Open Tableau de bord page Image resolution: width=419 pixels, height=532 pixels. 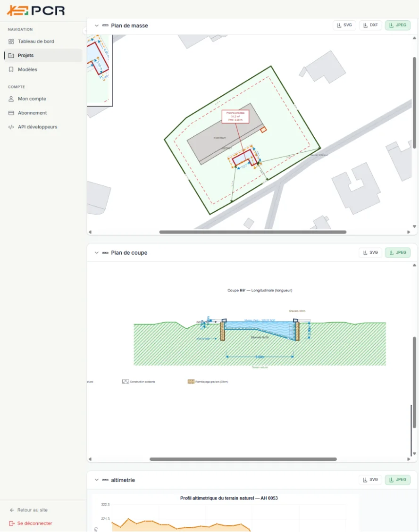43,42
